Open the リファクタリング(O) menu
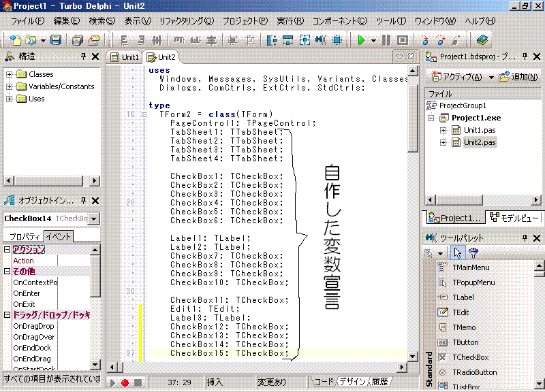The image size is (545, 392). 187,21
